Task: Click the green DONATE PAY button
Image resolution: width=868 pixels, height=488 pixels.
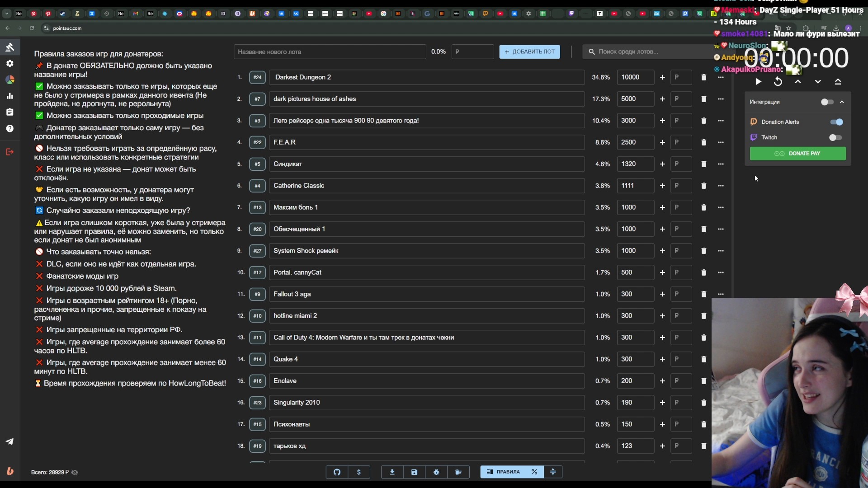Action: coord(797,154)
